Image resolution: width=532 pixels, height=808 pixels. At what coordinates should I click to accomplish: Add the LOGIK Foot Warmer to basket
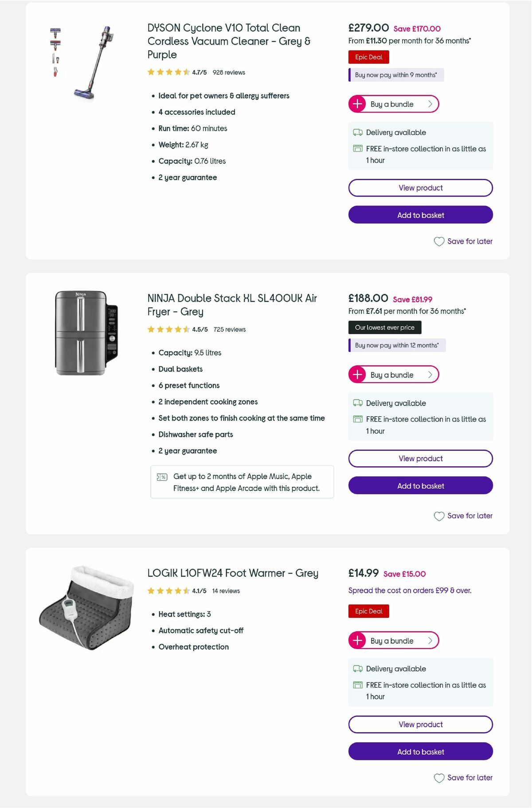point(420,752)
